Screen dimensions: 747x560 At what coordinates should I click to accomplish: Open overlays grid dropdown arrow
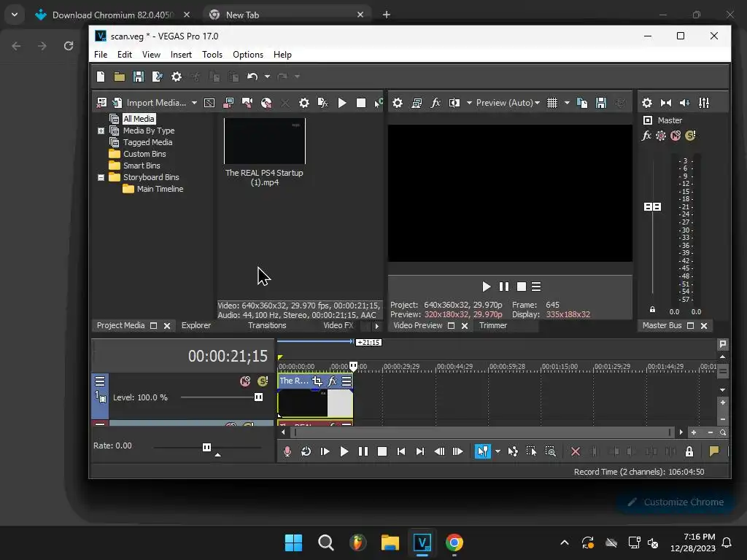(x=567, y=103)
